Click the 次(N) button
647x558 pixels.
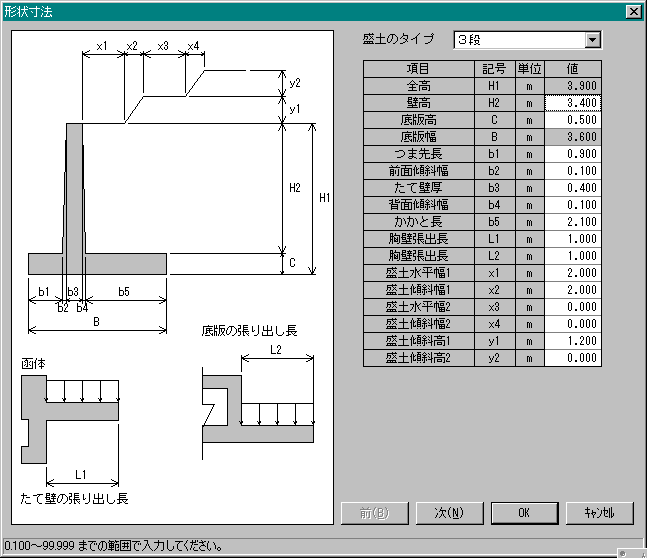pos(449,513)
